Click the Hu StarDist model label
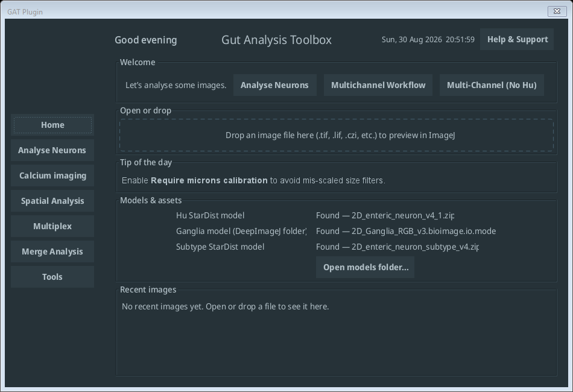 coord(210,215)
